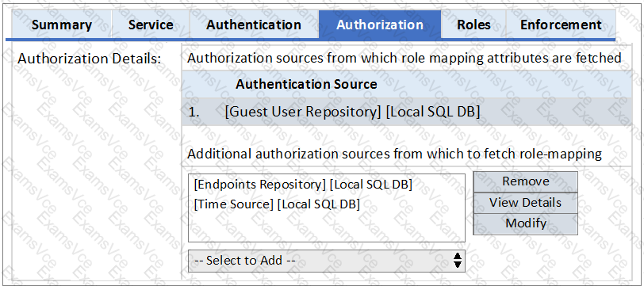644x286 pixels.
Task: Click the 'Additional authorization sources' description text
Action: (394, 154)
